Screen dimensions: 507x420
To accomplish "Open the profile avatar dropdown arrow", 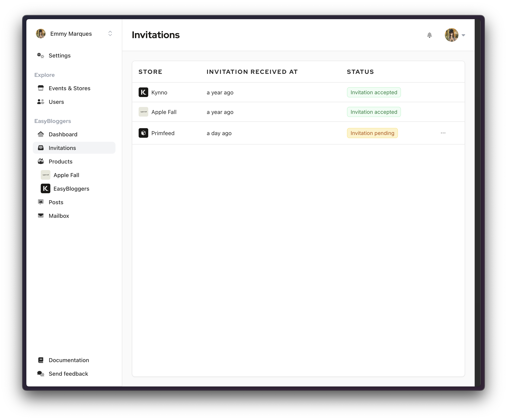I will click(463, 35).
